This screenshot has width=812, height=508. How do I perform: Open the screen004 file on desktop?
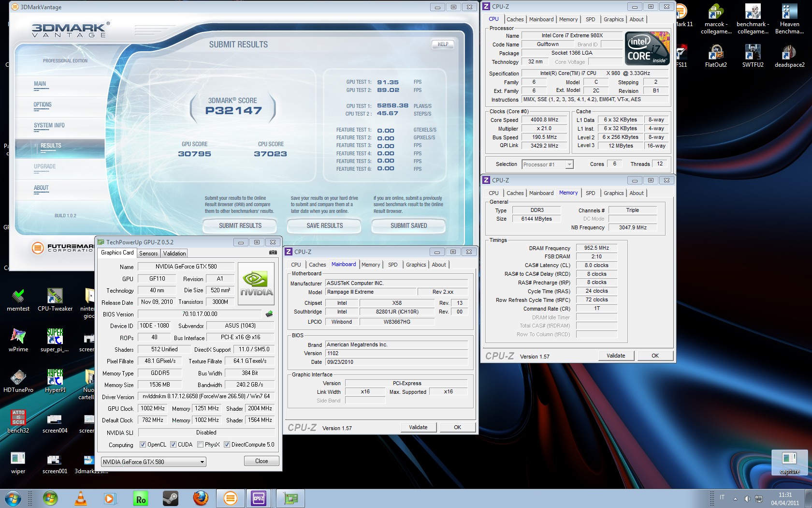55,423
